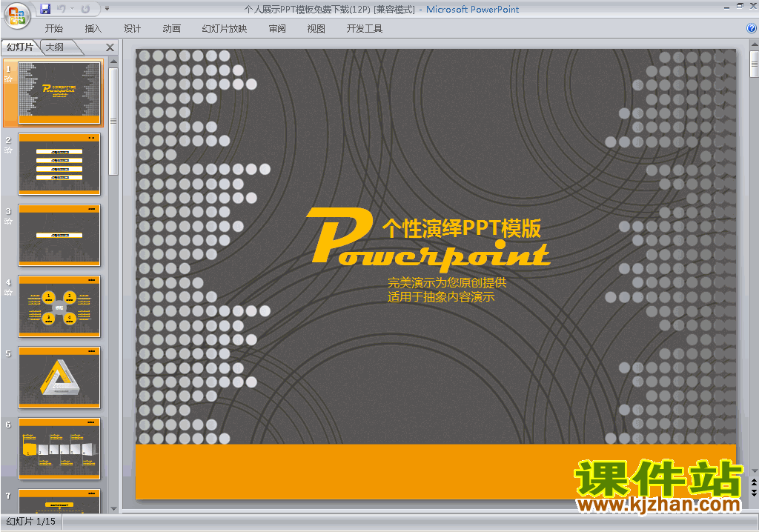The width and height of the screenshot is (759, 532).
Task: Select slide 4 thumbnail with circles diagram
Action: (59, 307)
